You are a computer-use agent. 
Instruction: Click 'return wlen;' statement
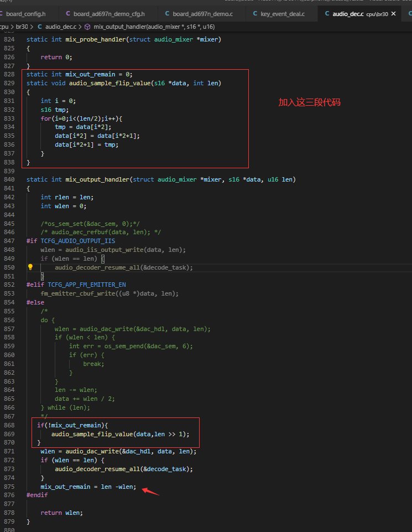62,513
